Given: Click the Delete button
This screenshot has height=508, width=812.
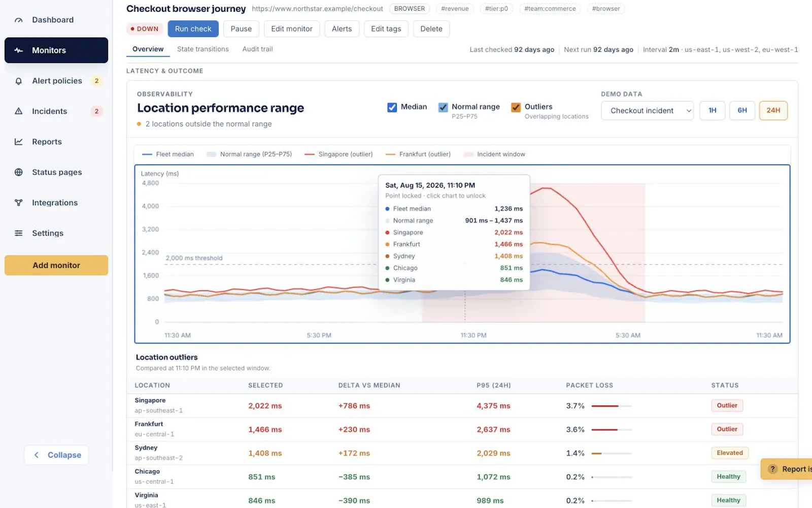Looking at the screenshot, I should [431, 29].
